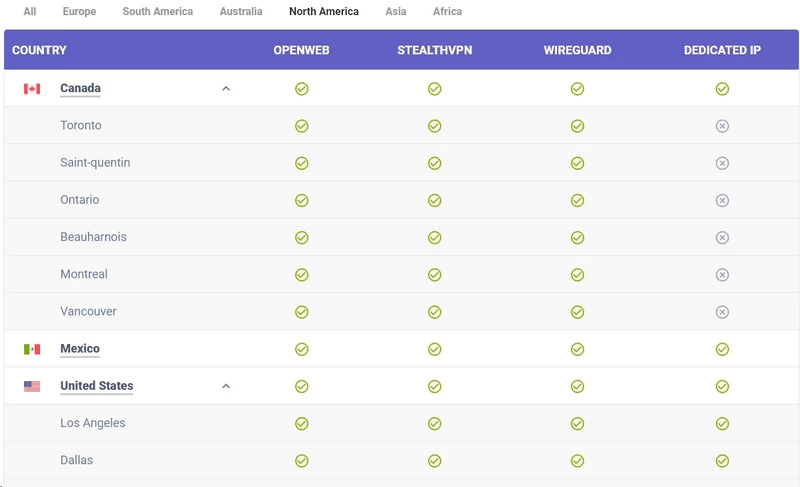Open the Europe region tab
Screen dimensions: 800x487
point(79,11)
